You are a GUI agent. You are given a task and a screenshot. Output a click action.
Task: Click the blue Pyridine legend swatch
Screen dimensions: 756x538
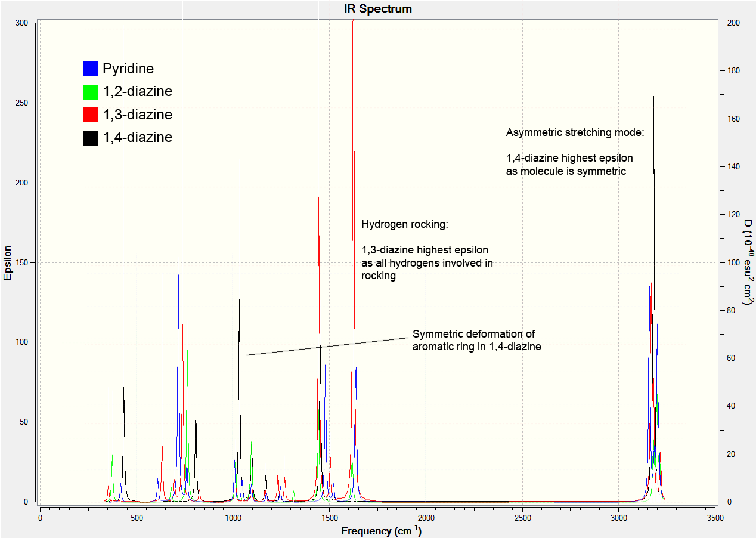(x=90, y=69)
